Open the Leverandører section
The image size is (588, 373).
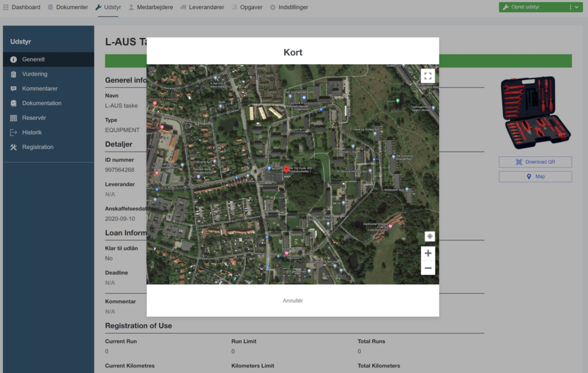[x=202, y=7]
